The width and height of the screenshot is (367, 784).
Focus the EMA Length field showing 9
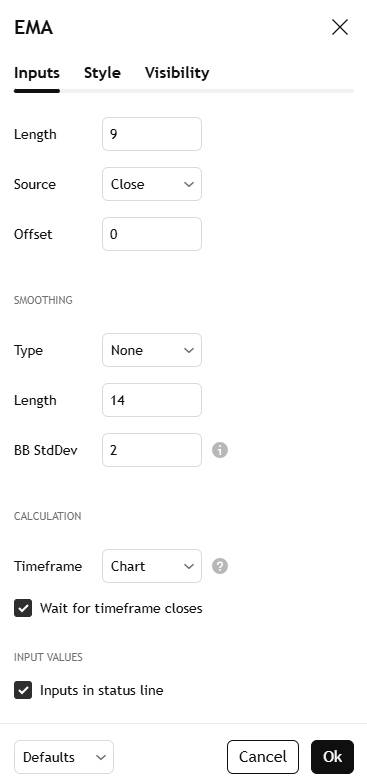pos(152,134)
